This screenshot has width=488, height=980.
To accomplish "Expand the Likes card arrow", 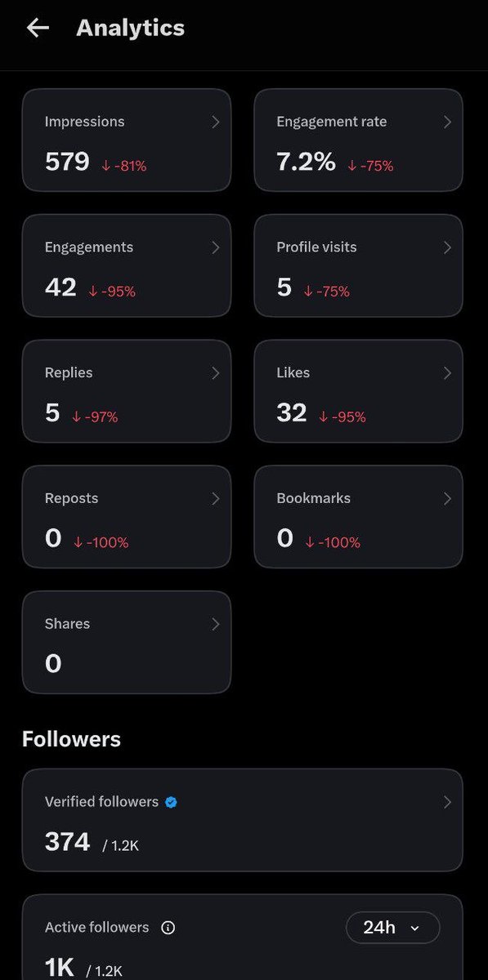I will (447, 373).
